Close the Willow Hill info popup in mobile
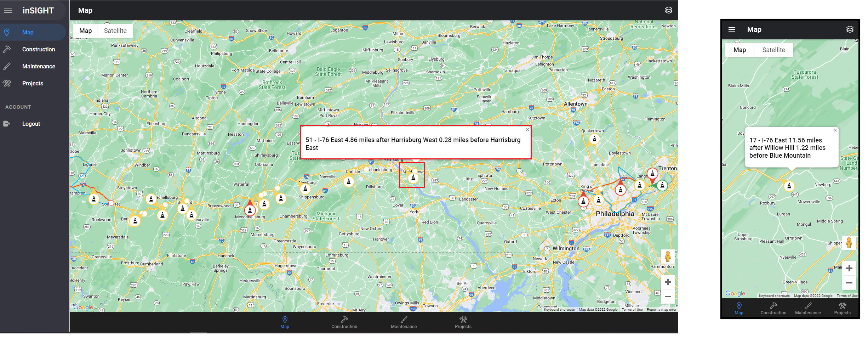Viewport: 868px width, 338px height. click(x=835, y=130)
